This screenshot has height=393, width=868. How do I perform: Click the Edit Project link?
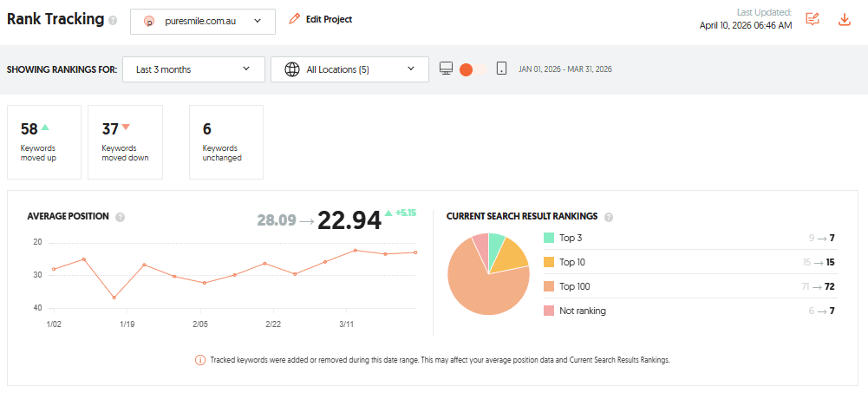pos(329,19)
